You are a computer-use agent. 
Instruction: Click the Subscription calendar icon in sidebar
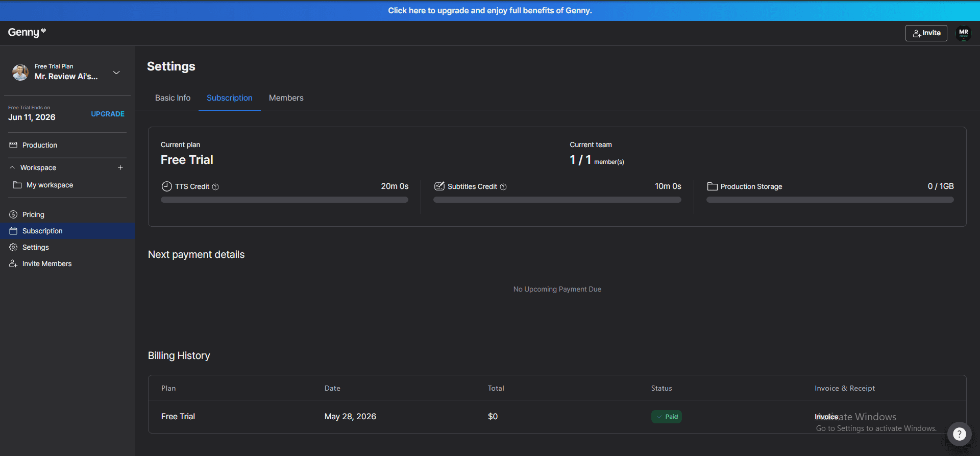point(13,231)
